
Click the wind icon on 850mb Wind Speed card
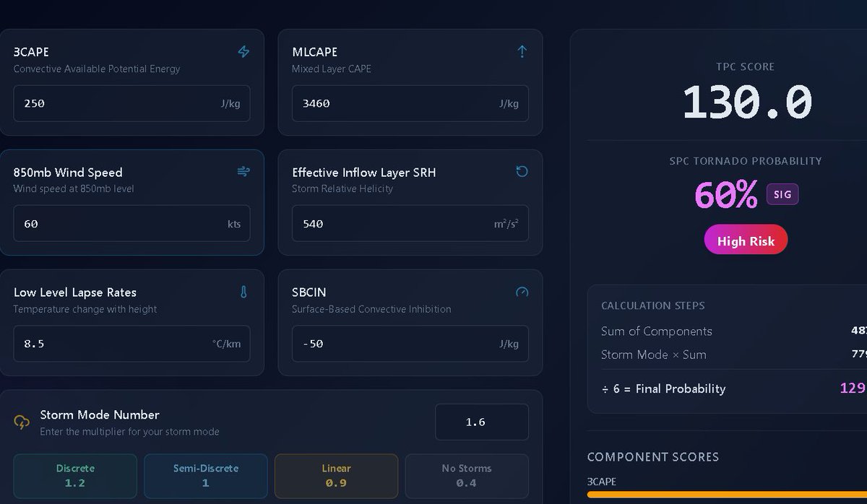[x=243, y=172]
